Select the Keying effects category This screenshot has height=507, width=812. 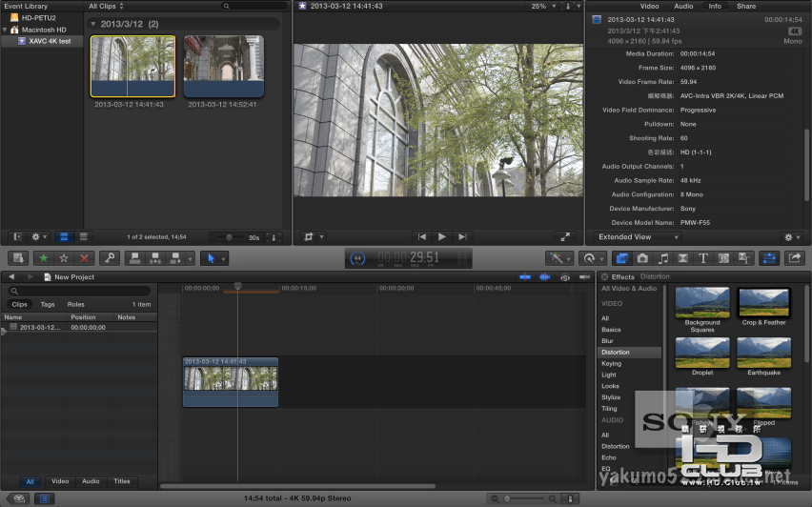[x=611, y=363]
